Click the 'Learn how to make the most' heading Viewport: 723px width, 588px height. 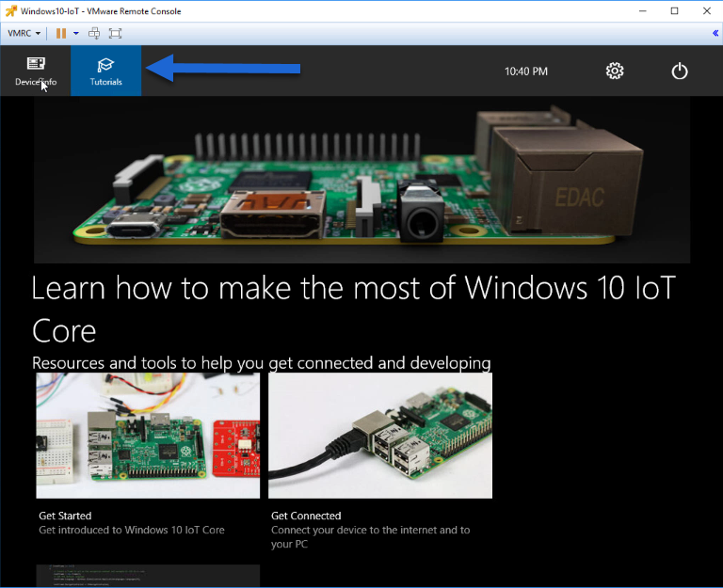coord(354,310)
